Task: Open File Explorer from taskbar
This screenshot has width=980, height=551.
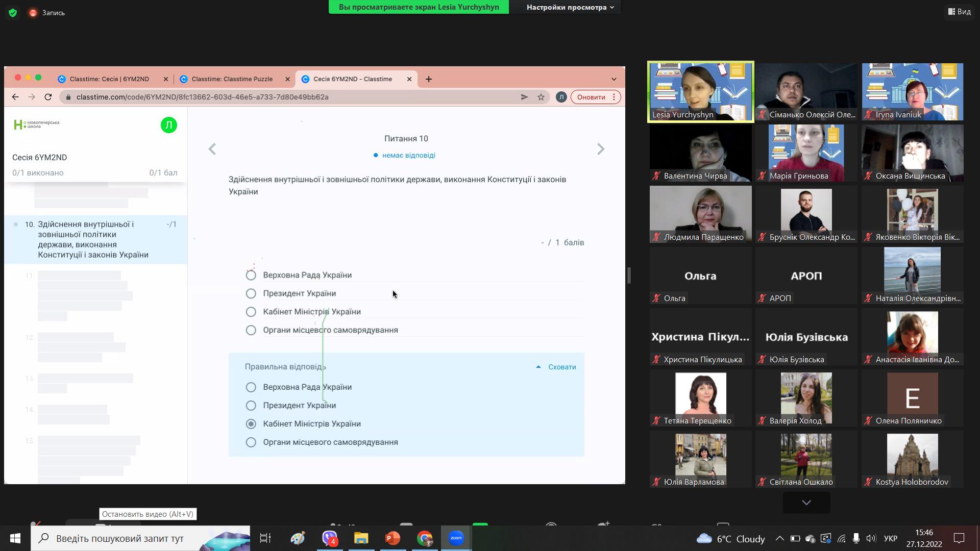Action: coord(361,538)
